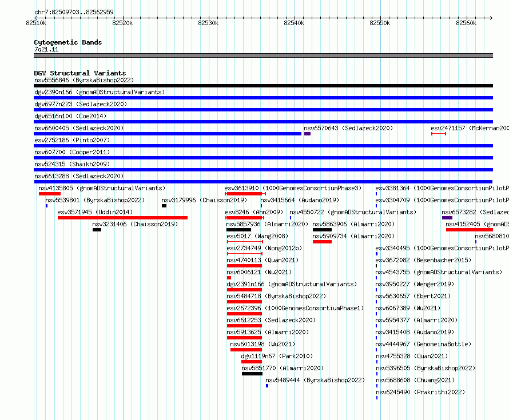Select the dgv6977n223 (Sedlazeck2020) label
Screen dimensions: 509x420
[81, 104]
